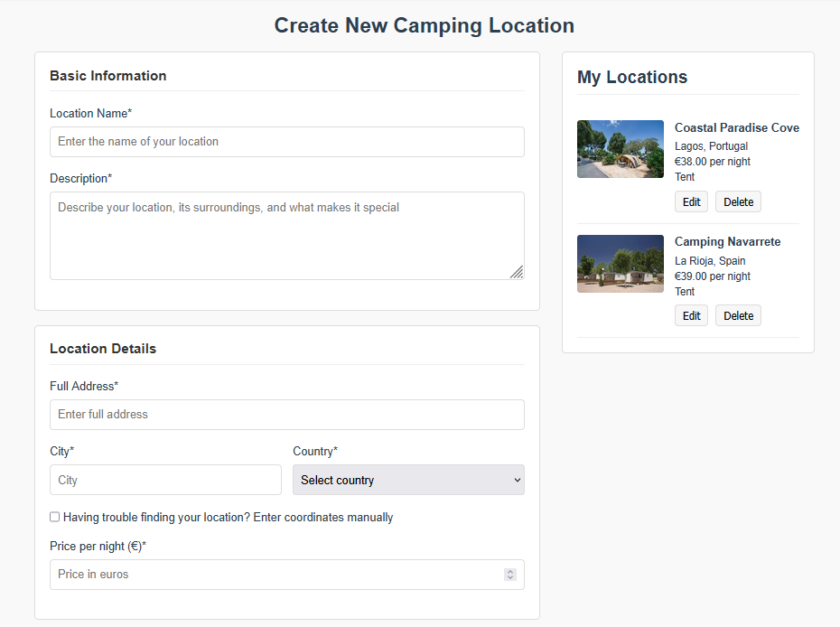Image resolution: width=840 pixels, height=627 pixels.
Task: Open the Select country dropdown
Action: (x=408, y=480)
